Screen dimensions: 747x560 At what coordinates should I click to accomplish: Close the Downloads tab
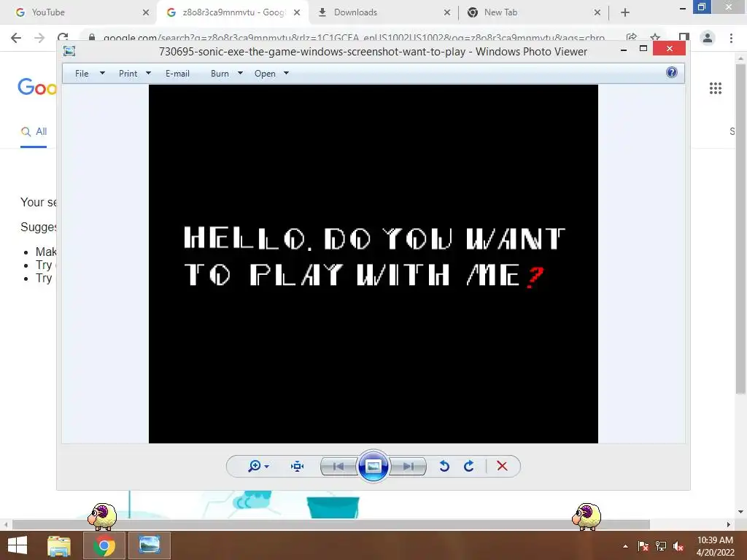(x=447, y=12)
